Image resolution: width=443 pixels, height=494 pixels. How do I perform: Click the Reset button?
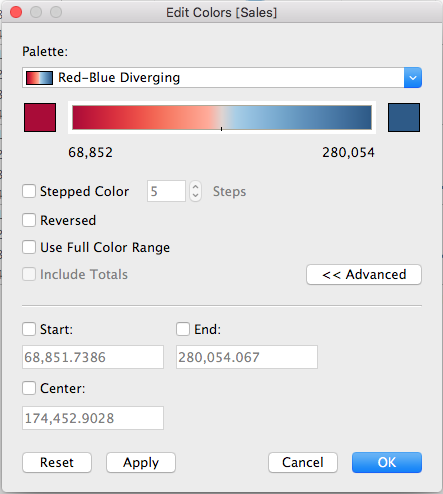pos(57,462)
